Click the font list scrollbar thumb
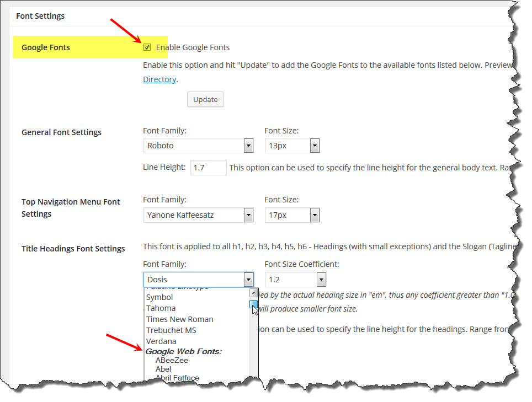The height and width of the screenshot is (402, 532). pos(254,304)
